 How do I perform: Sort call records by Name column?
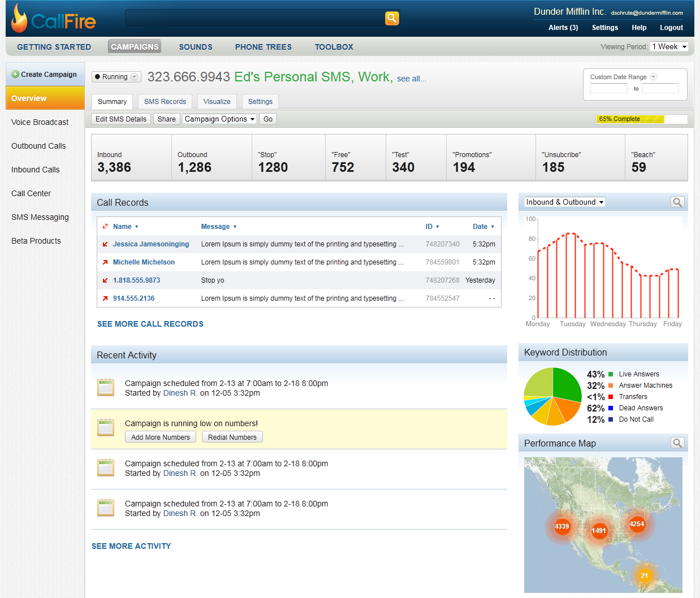click(x=126, y=227)
